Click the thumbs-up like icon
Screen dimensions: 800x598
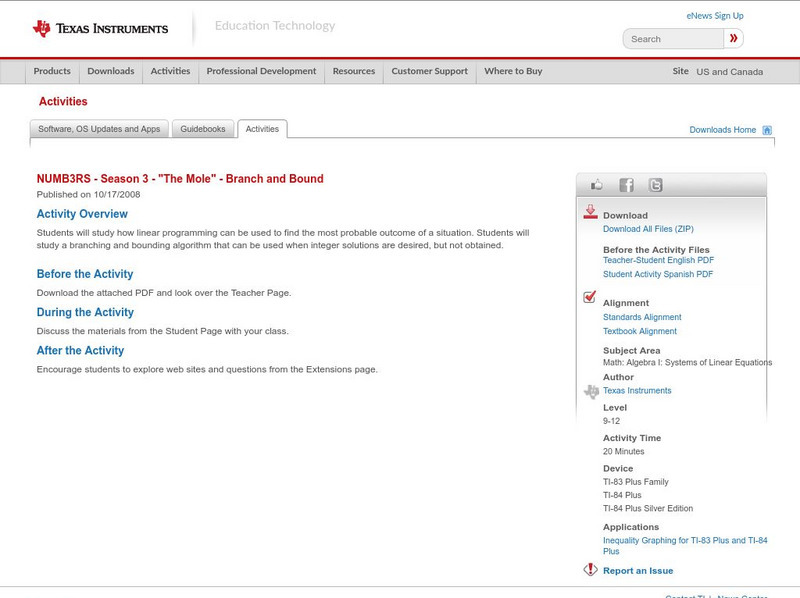pos(597,185)
